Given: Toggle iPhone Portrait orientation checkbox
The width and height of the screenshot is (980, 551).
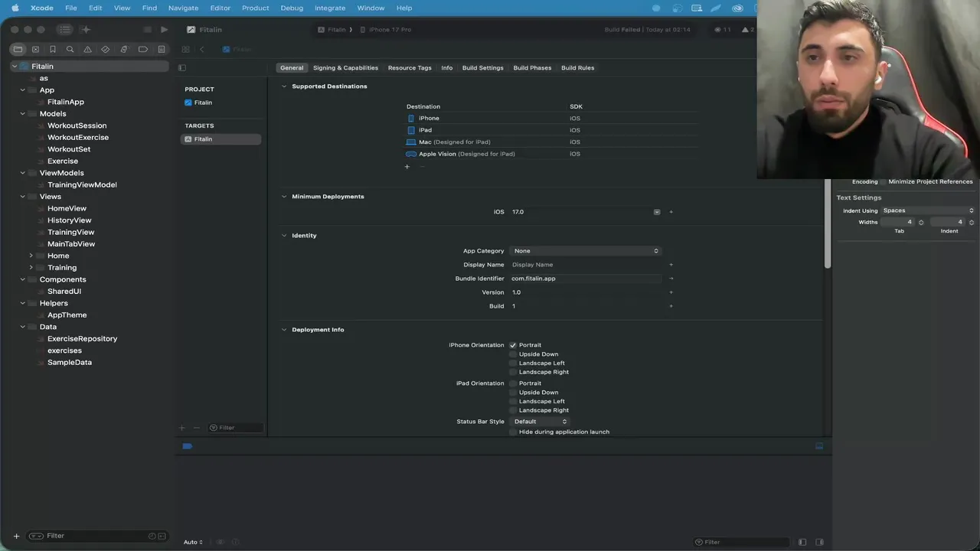Looking at the screenshot, I should click(x=513, y=345).
